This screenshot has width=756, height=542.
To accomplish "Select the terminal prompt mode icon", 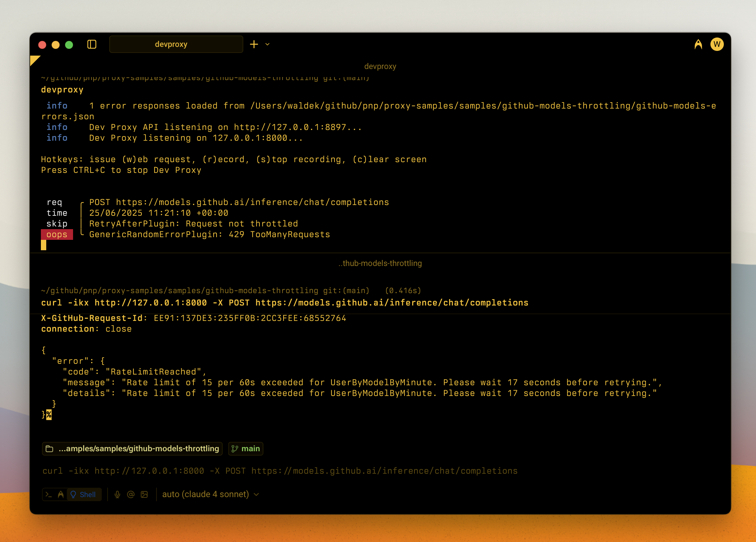I will (48, 494).
